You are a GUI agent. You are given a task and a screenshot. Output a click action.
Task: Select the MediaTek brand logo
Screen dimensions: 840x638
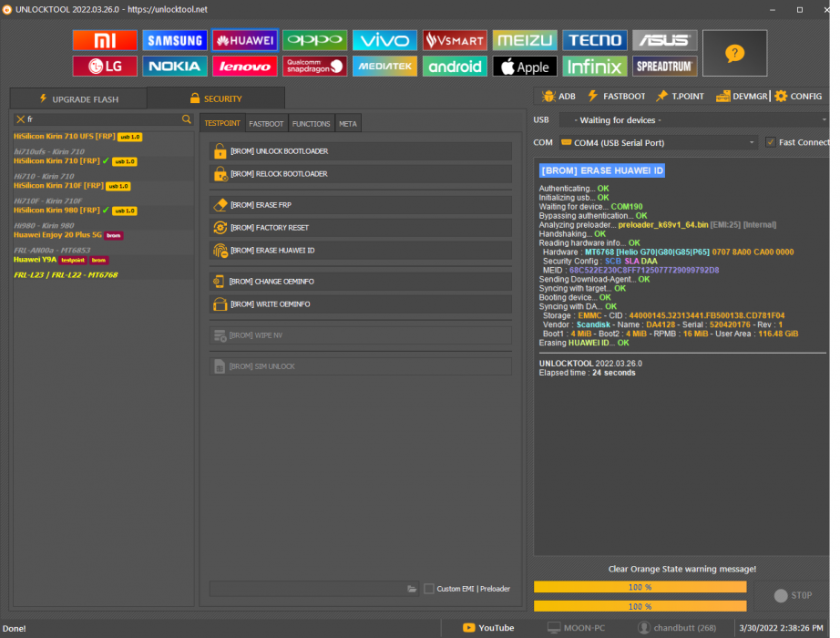tap(384, 66)
